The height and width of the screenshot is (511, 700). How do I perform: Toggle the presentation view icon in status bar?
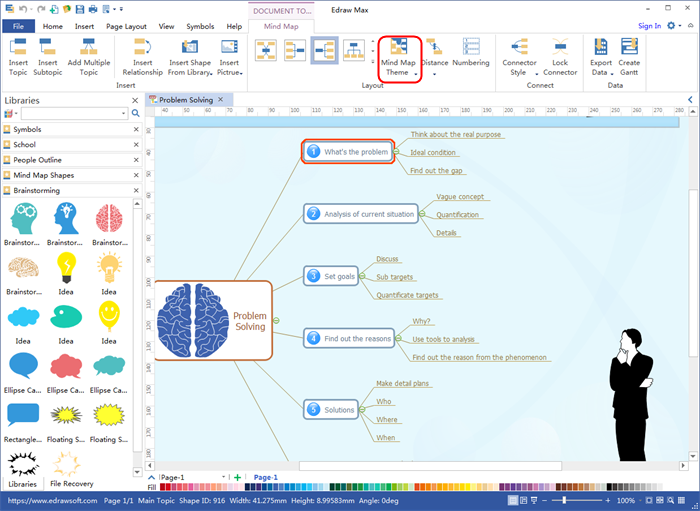tap(534, 501)
